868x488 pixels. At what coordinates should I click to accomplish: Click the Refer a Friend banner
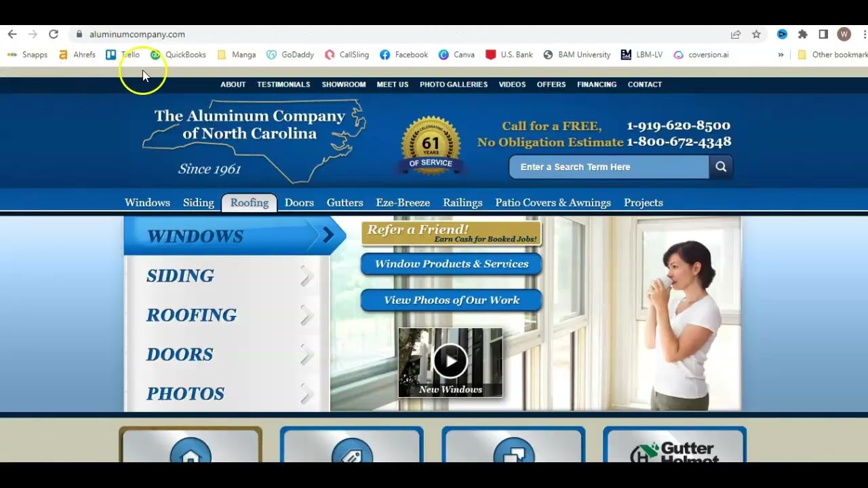pyautogui.click(x=452, y=233)
